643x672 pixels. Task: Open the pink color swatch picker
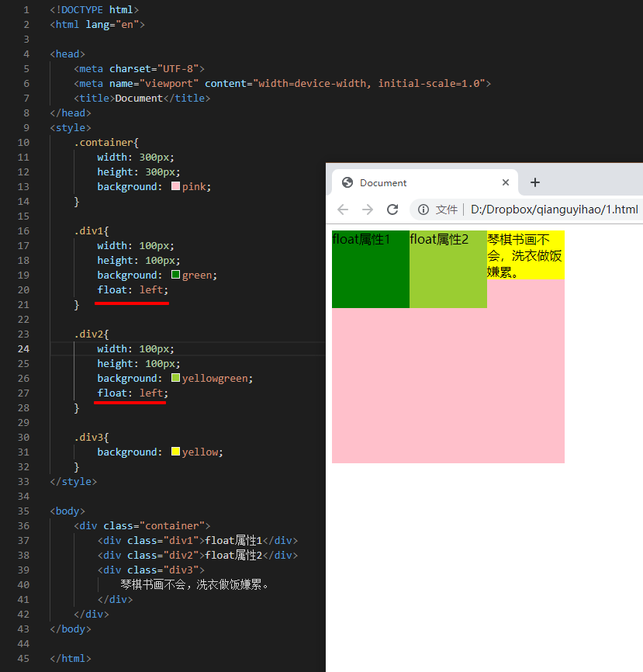[175, 186]
